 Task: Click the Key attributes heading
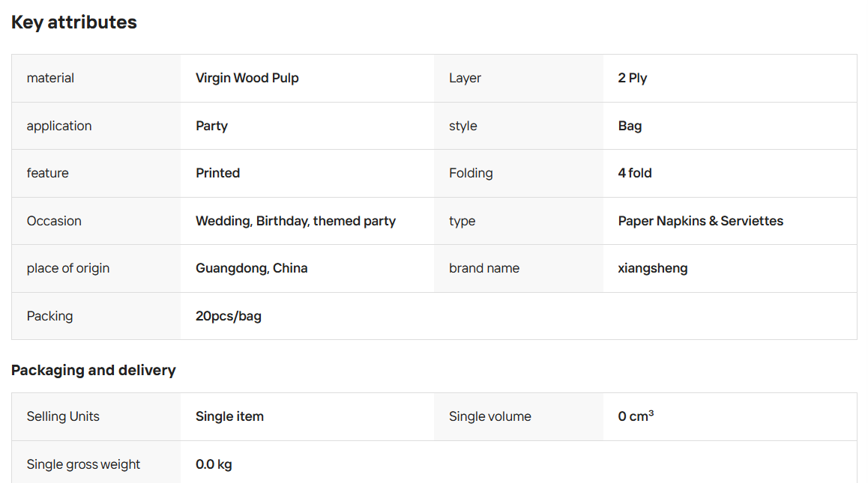click(x=73, y=22)
